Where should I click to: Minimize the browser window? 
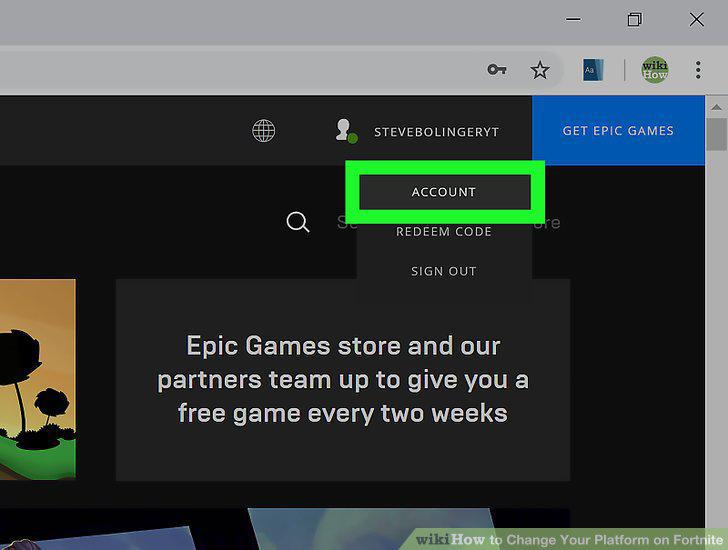tap(573, 19)
